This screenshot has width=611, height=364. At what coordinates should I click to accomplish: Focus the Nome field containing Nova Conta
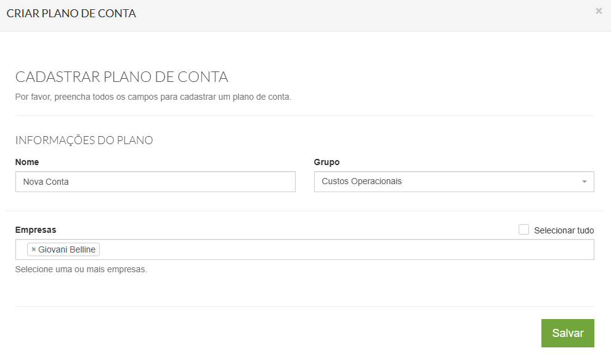pyautogui.click(x=155, y=182)
